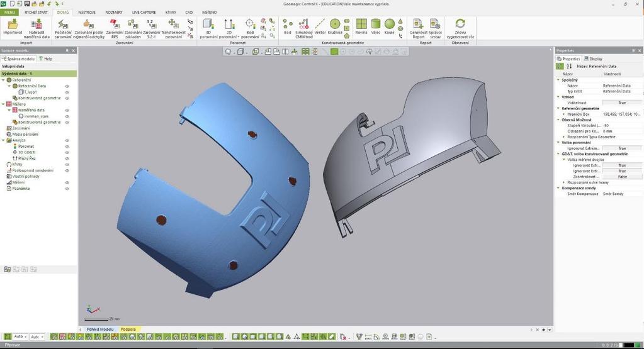Toggle visibility of 3D GD&Ts

67,152
